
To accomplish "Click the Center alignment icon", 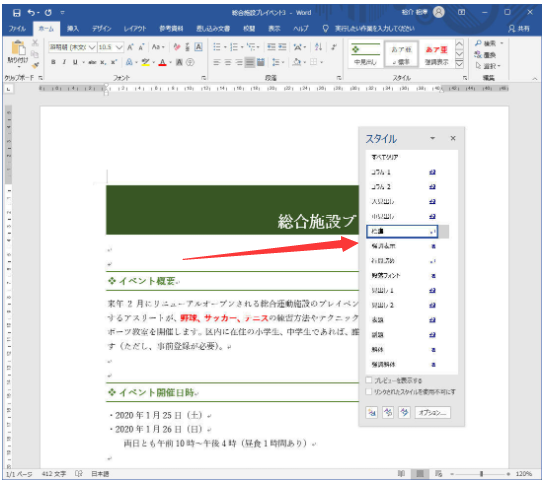I will coord(228,62).
